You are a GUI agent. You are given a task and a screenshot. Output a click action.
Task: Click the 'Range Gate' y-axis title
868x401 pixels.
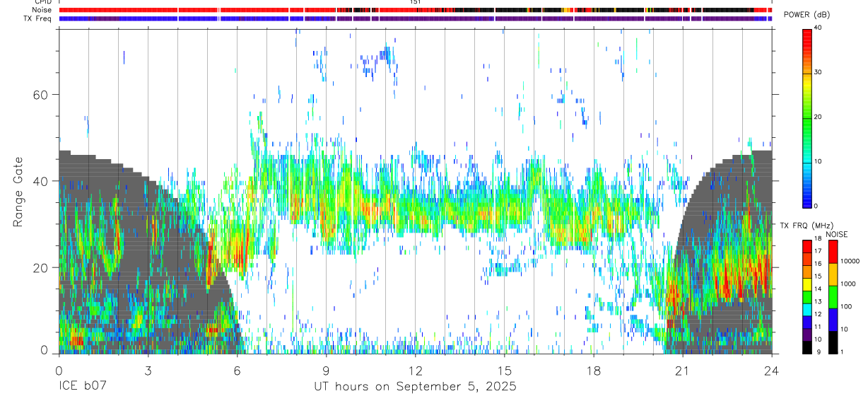click(x=18, y=192)
